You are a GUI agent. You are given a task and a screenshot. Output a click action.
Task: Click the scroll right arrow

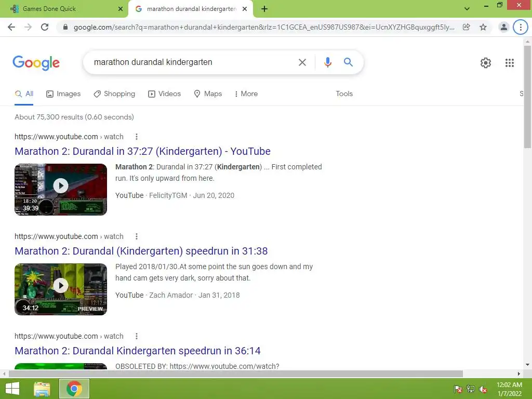pyautogui.click(x=519, y=374)
